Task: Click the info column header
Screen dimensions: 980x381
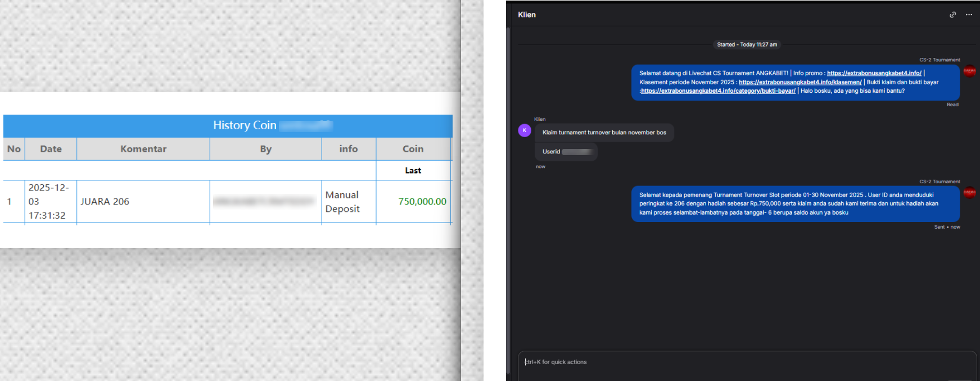Action: click(348, 149)
